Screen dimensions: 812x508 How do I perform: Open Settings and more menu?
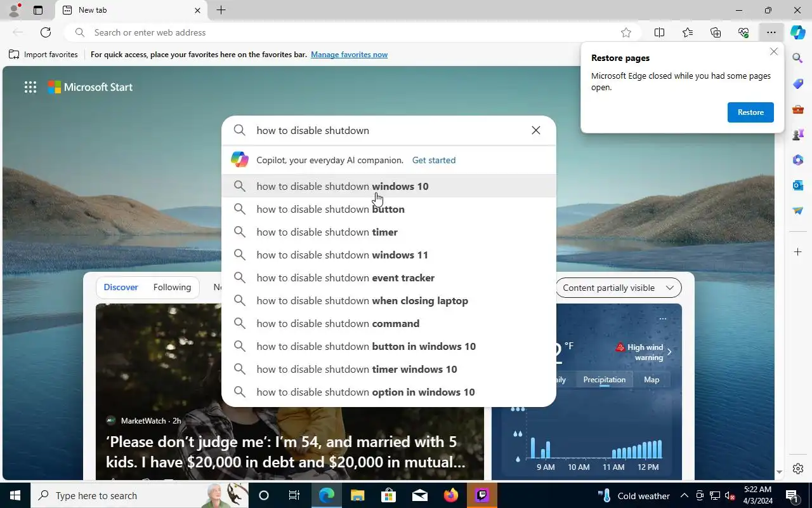pos(771,32)
